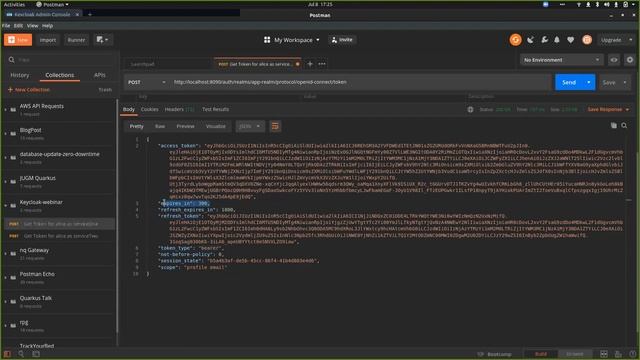
Task: Open Bootcamp in the status bar
Action: [x=495, y=354]
